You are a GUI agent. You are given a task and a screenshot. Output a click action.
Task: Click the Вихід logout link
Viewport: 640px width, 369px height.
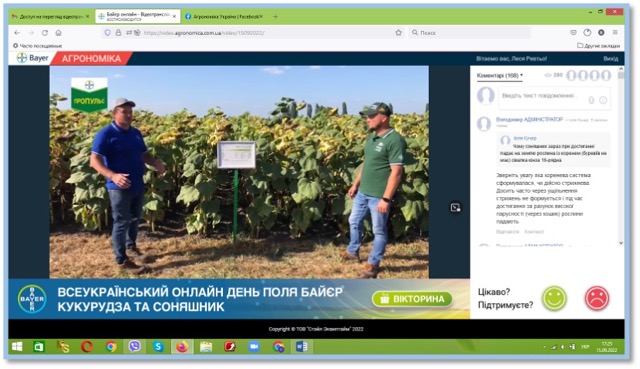pos(611,59)
